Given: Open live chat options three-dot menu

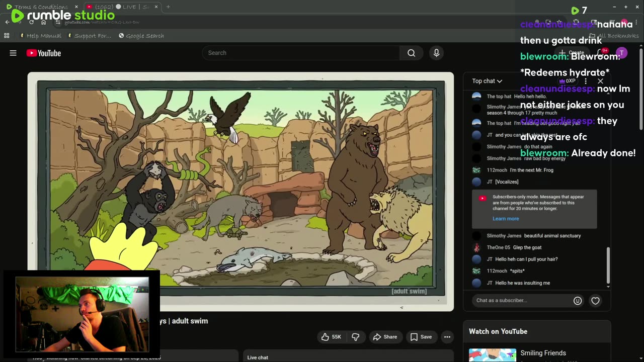Looking at the screenshot, I should [x=585, y=81].
